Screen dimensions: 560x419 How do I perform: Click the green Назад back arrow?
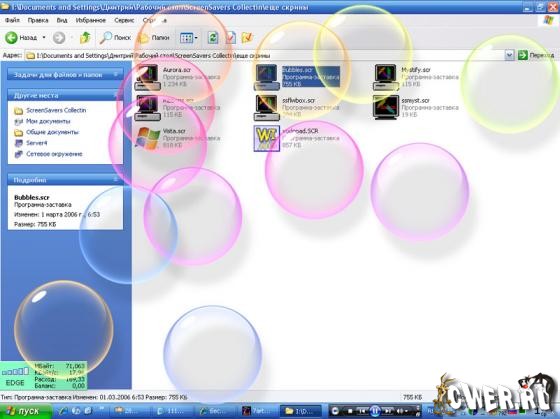pos(11,38)
